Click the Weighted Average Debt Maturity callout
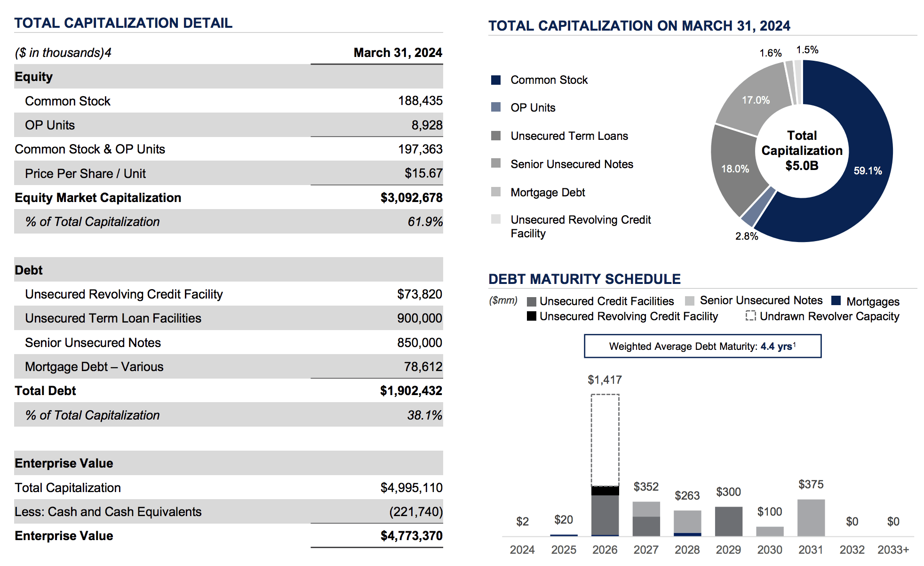The image size is (924, 566). pos(702,346)
